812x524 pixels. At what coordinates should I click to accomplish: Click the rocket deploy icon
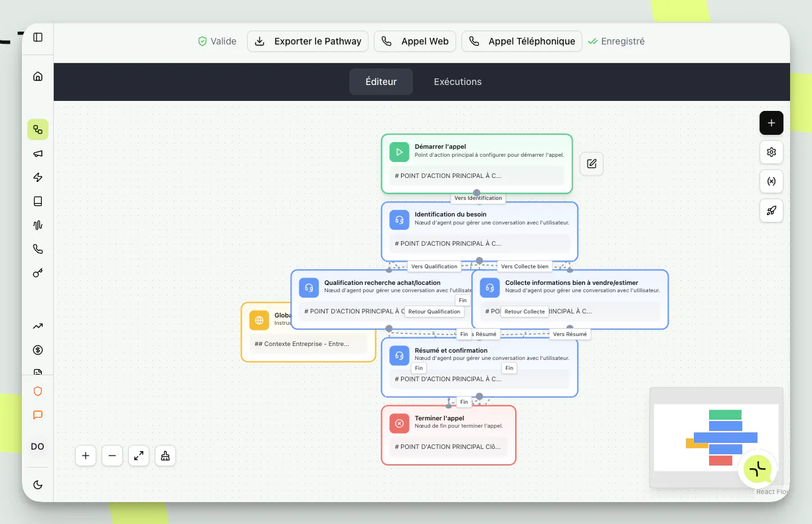coord(771,211)
